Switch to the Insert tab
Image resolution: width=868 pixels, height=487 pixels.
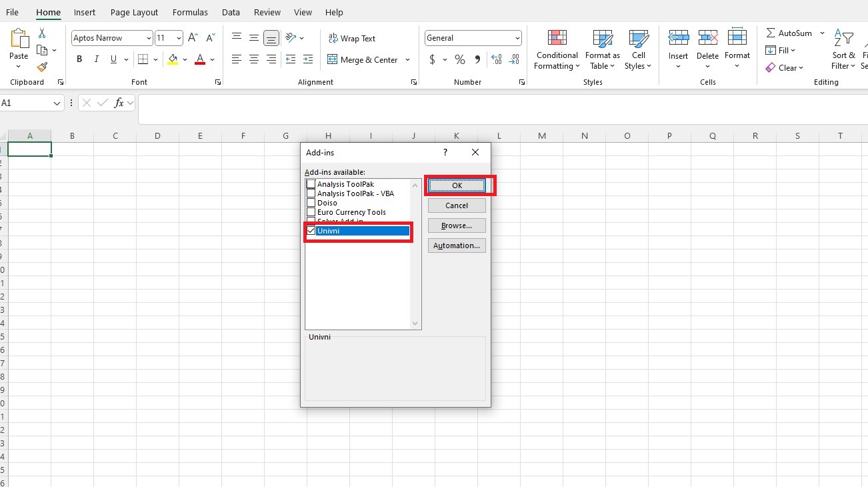85,12
